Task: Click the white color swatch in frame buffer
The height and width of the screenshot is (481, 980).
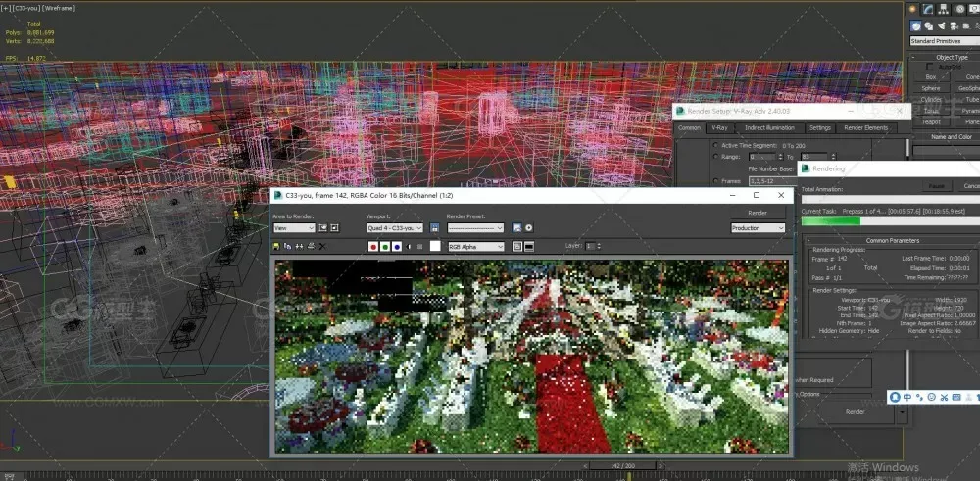Action: pos(435,246)
